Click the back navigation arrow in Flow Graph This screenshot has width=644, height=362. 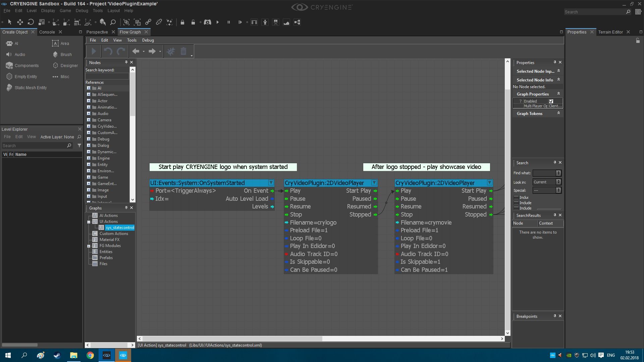click(136, 51)
